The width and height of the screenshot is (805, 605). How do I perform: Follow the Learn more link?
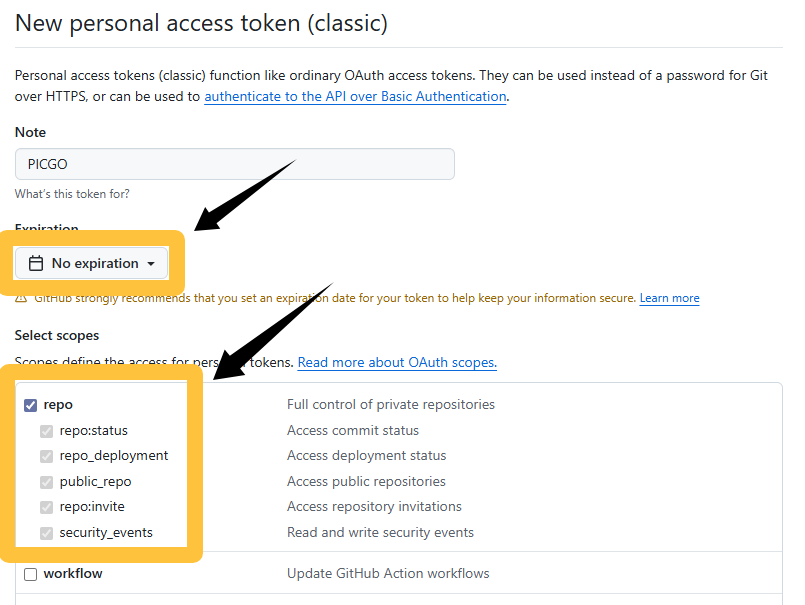point(669,298)
